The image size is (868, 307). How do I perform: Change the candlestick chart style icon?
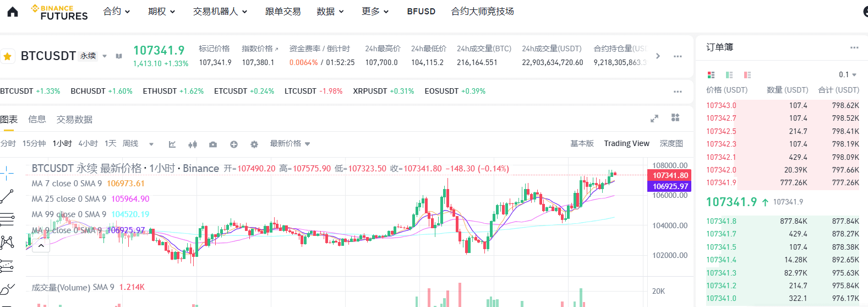193,144
